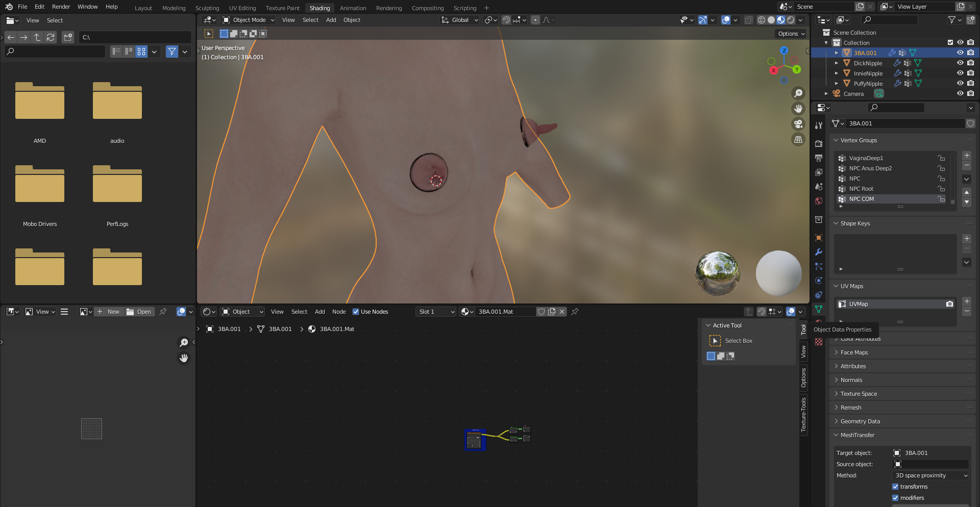Toggle X-ray in the 3D viewport

tap(748, 20)
